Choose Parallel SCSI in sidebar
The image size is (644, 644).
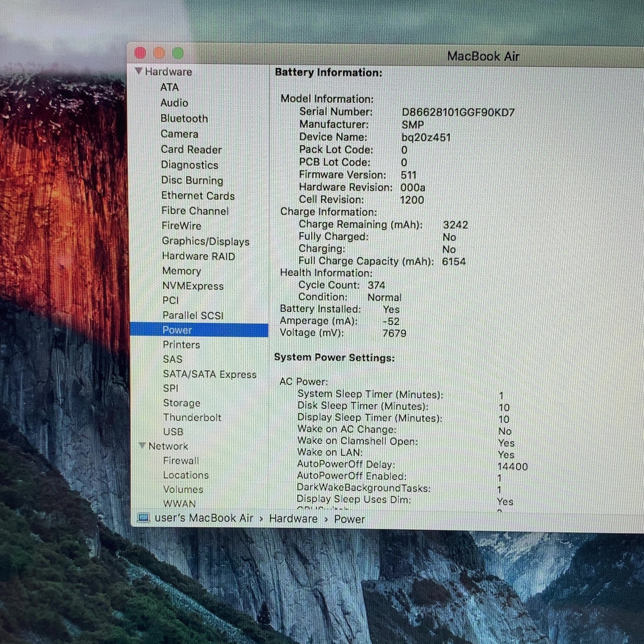(193, 316)
